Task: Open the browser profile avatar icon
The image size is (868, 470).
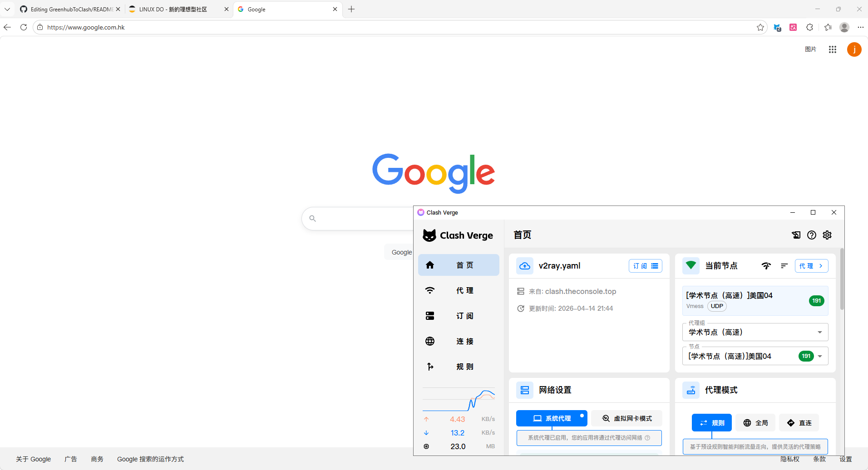Action: point(844,27)
